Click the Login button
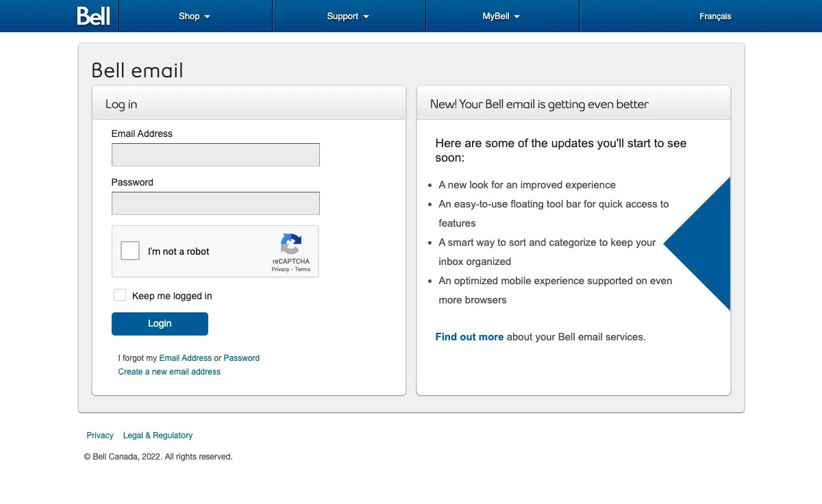The width and height of the screenshot is (822, 504). 160,324
